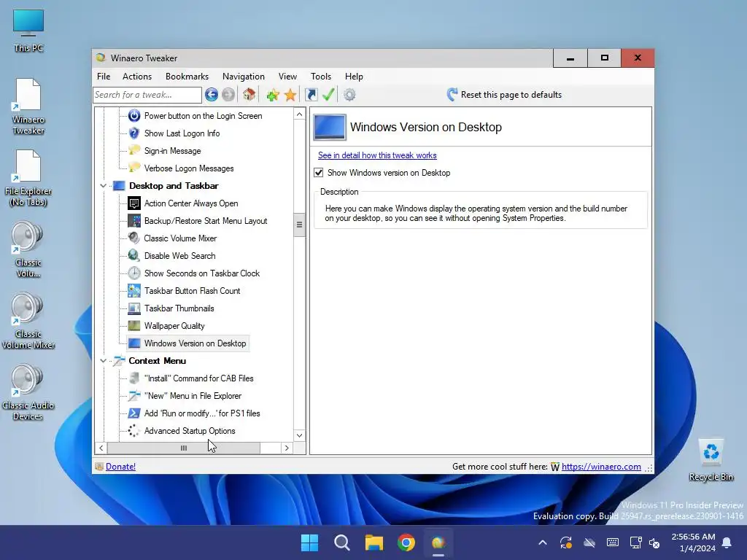Select Windows Version on Desktop tree item
The height and width of the screenshot is (560, 747).
click(x=195, y=343)
